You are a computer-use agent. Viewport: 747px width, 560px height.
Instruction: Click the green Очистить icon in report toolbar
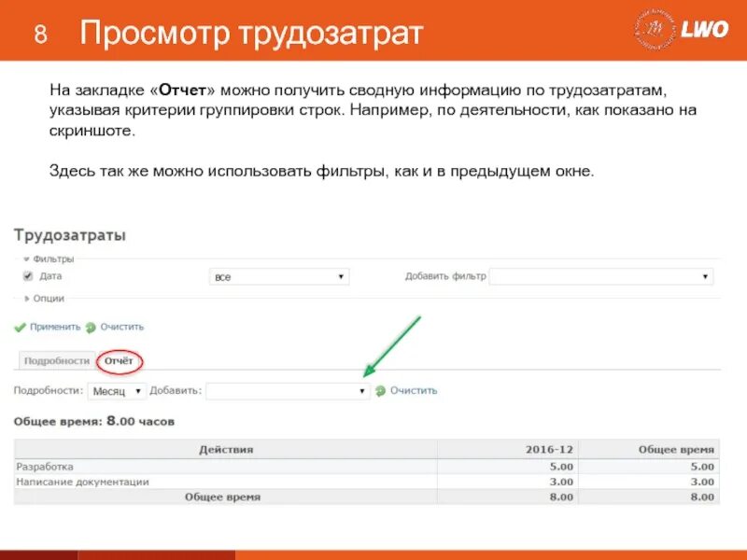(378, 391)
